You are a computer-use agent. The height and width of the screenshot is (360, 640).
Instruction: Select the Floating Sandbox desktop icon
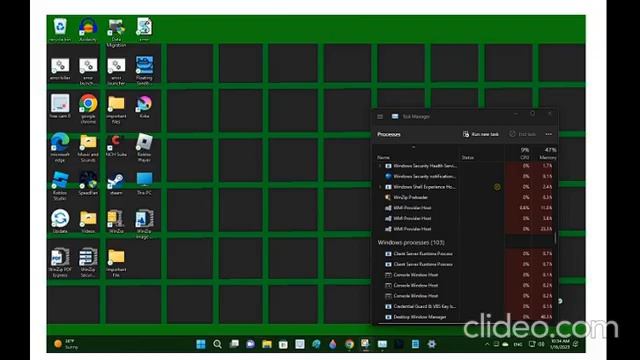pos(144,71)
